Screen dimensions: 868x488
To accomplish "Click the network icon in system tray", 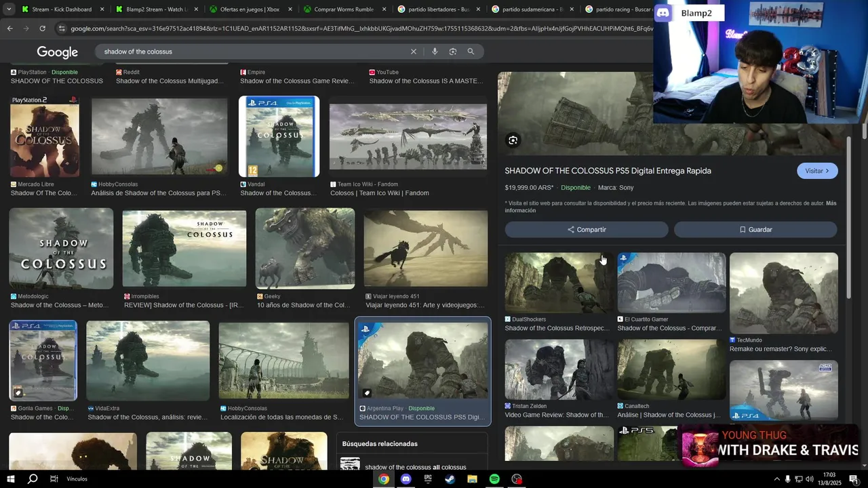I will 798,479.
